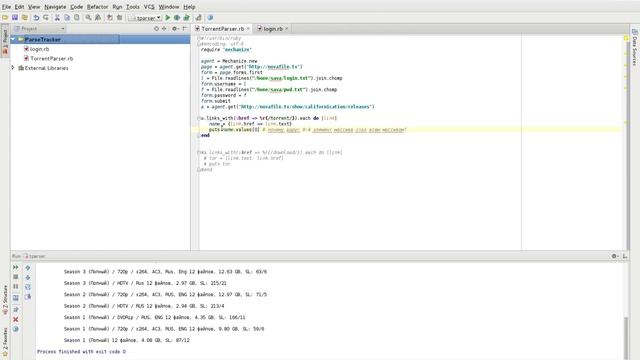This screenshot has height=360, width=640.
Task: Click the Save All toolbar icon
Action: [15, 18]
